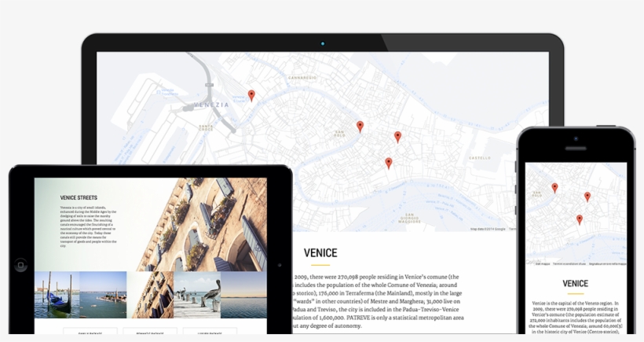Open the gondola photo thumbnail
This screenshot has height=342, width=644.
pyautogui.click(x=57, y=294)
